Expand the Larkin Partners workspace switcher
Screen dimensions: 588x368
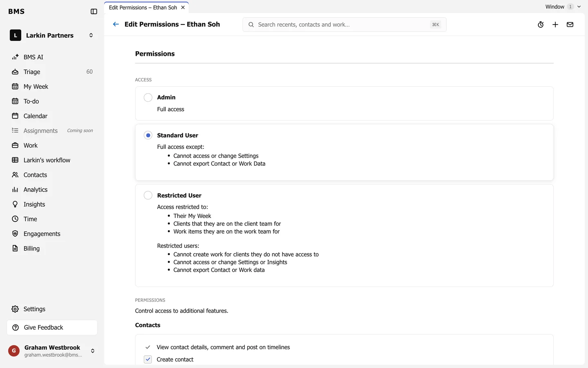click(52, 35)
